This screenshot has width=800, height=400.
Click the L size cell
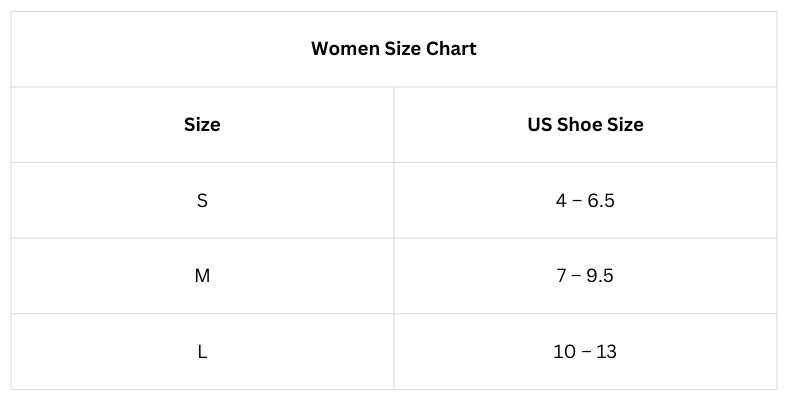click(x=202, y=352)
